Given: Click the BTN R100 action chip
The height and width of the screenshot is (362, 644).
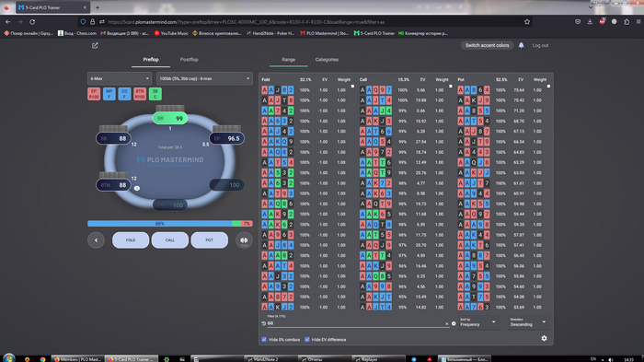Looking at the screenshot, I should 140,94.
